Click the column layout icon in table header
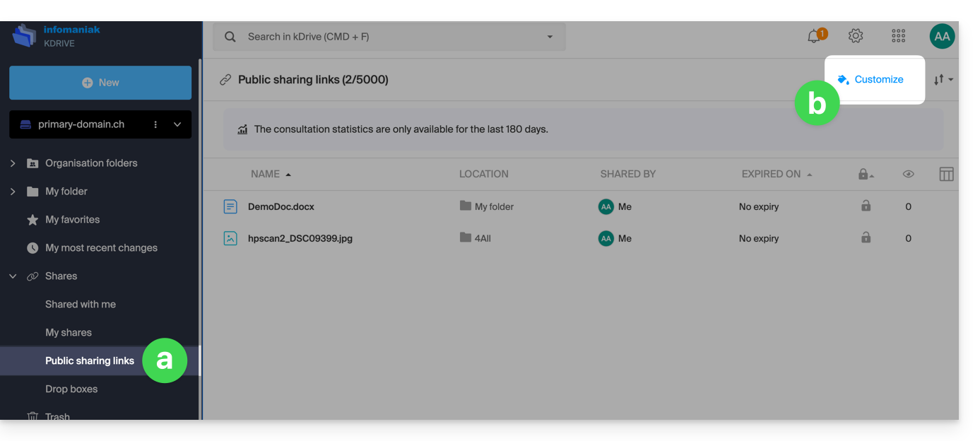 point(946,174)
